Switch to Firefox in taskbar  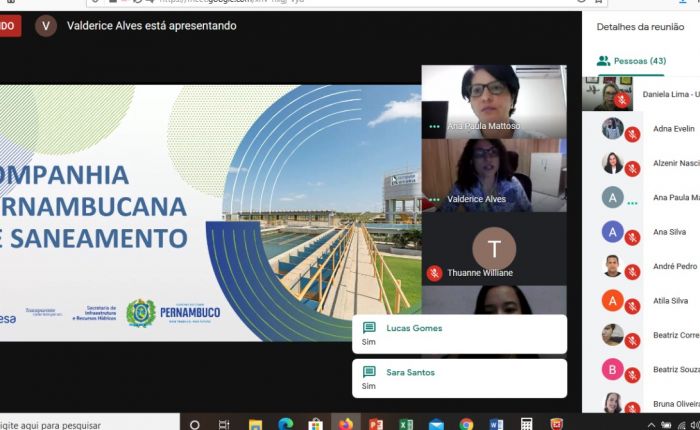coord(346,424)
